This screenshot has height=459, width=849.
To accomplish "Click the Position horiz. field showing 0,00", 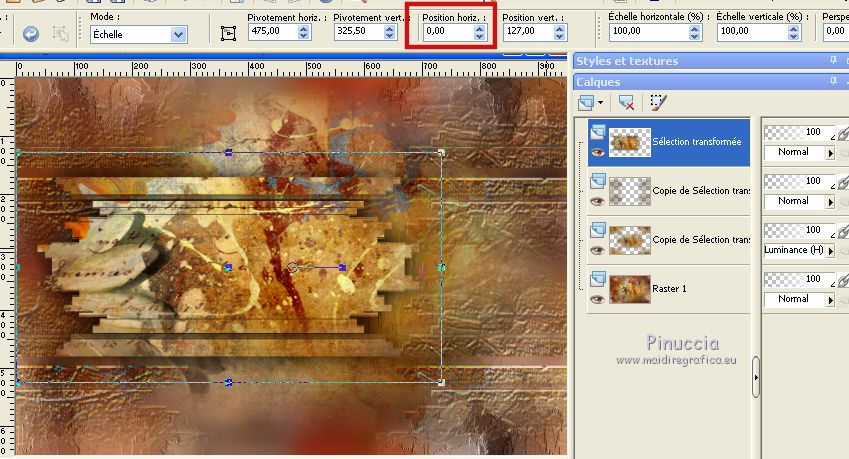I will 449,31.
